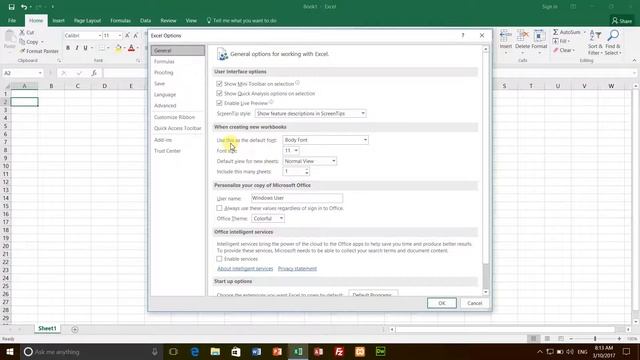Open the Font size dropdown showing 11 in Excel Options
The image size is (640, 360).
pos(291,151)
